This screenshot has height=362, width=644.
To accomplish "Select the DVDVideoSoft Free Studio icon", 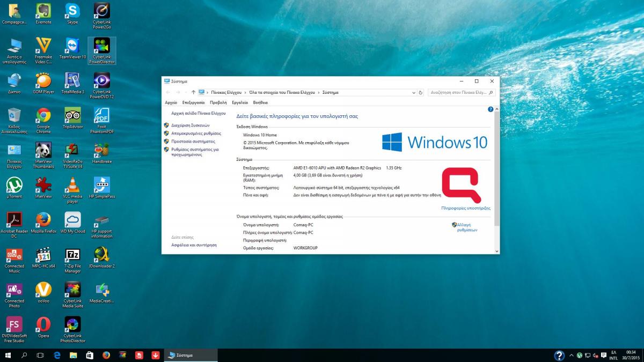I will (x=14, y=330).
